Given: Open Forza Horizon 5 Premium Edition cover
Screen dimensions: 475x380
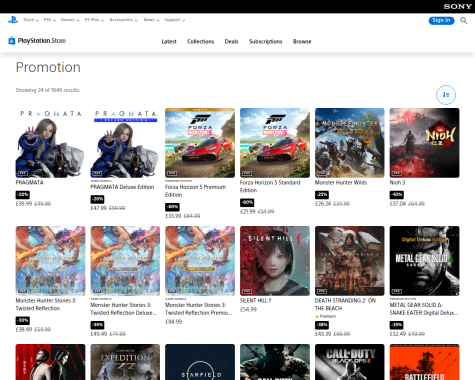Looking at the screenshot, I should click(200, 143).
